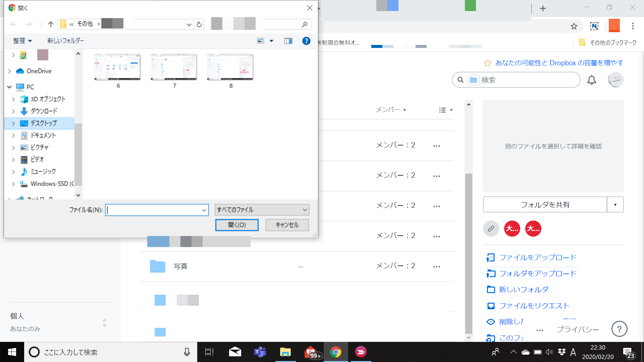Bookmark this page with star icon
The width and height of the screenshot is (644, 362).
click(x=574, y=26)
